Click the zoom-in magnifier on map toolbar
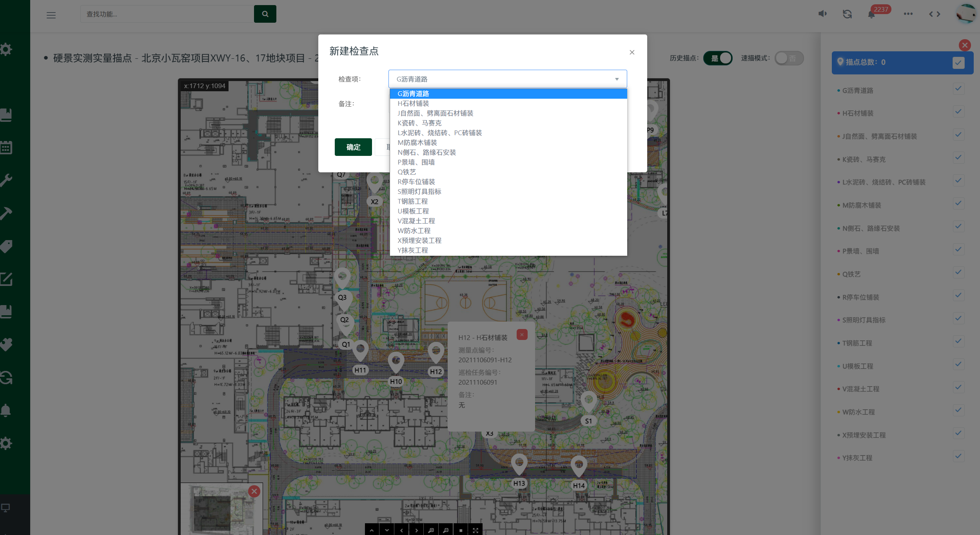 point(431,530)
